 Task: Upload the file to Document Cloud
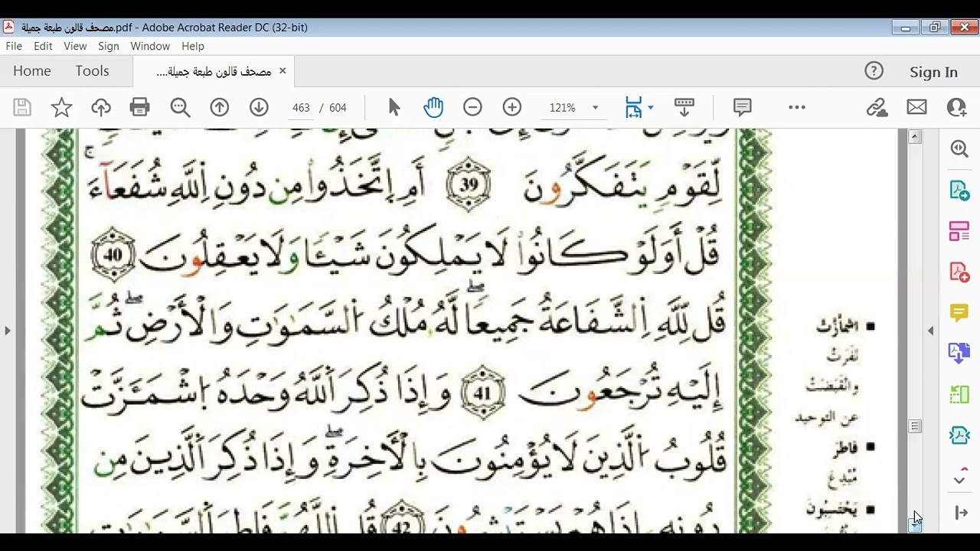101,107
